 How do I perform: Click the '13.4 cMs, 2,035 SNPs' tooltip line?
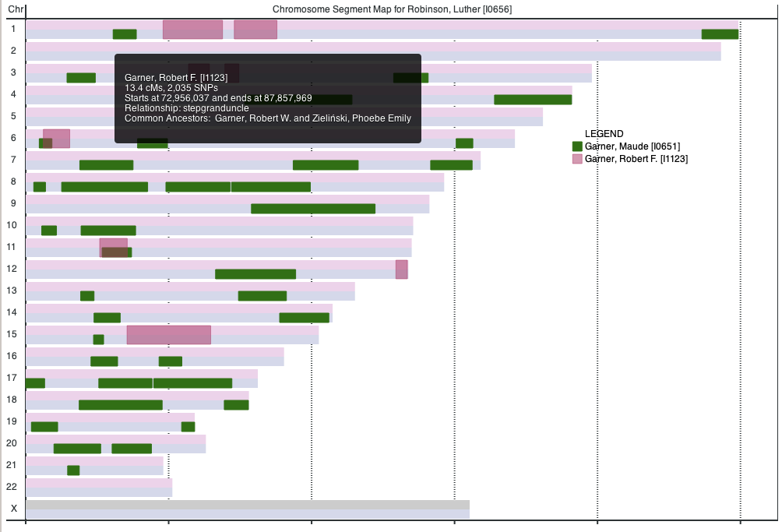click(171, 88)
